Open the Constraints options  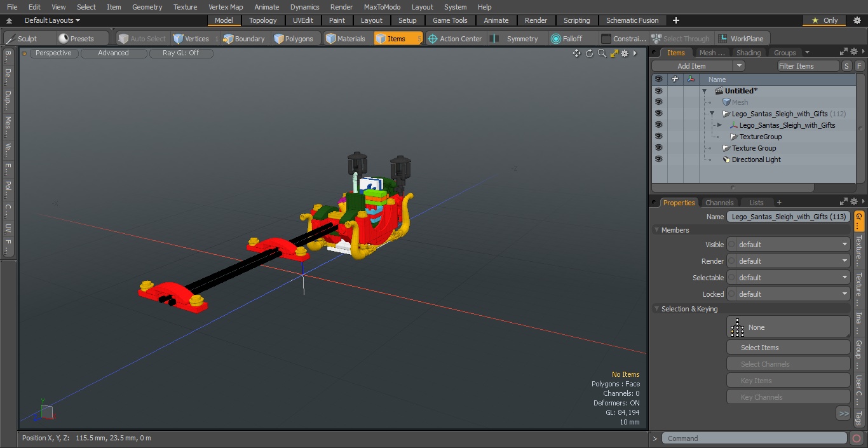[x=623, y=39]
